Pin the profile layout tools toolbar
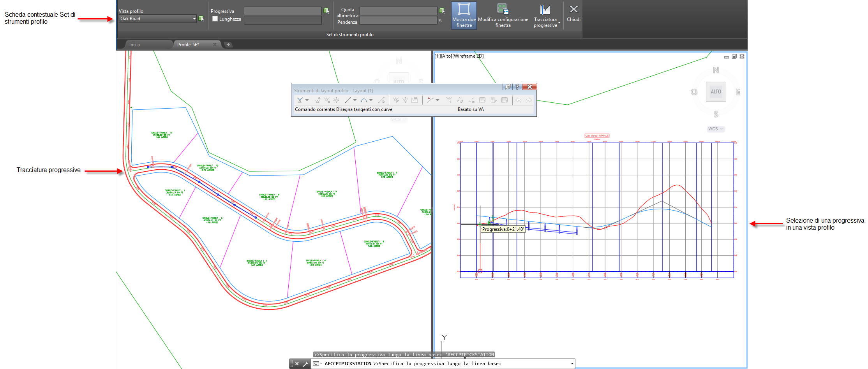Screen dimensions: 868x369 tap(508, 87)
